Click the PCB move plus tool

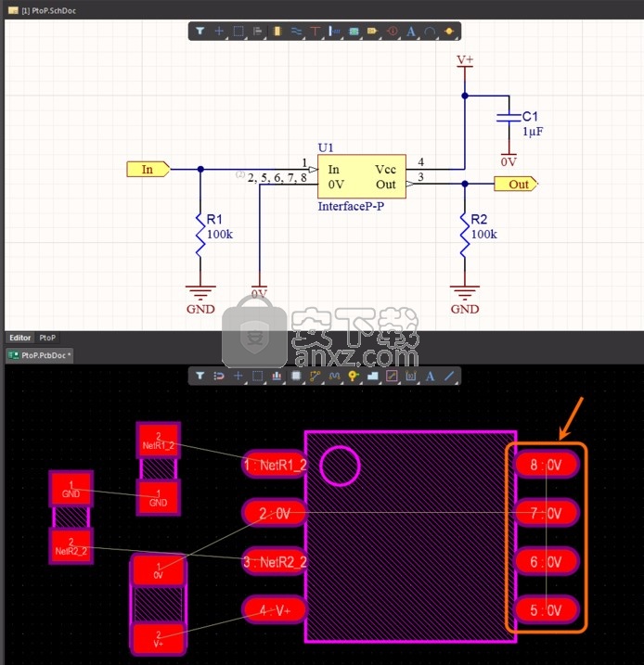coord(238,376)
